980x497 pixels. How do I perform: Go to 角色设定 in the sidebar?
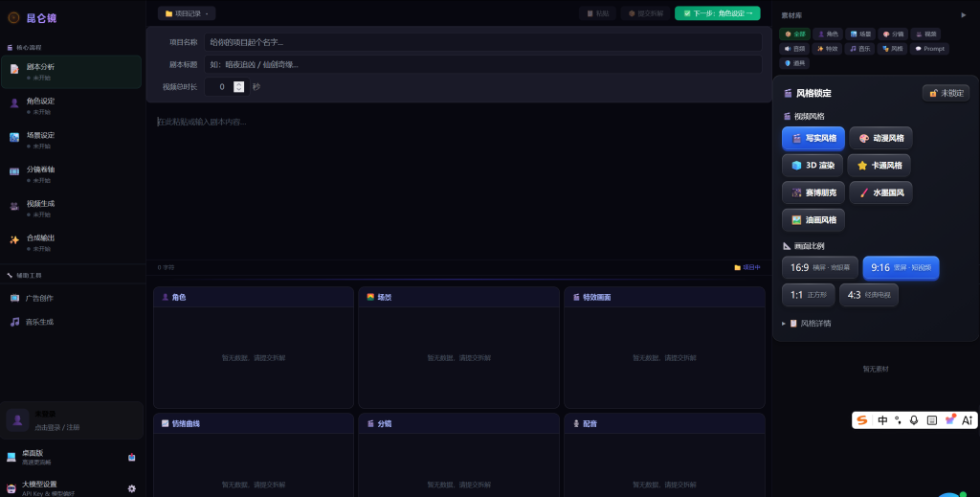[71, 105]
